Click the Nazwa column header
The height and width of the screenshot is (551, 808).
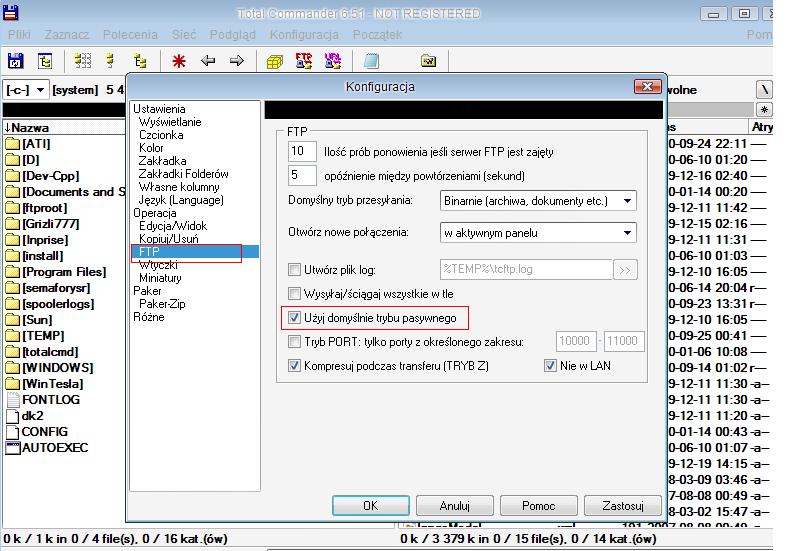64,127
